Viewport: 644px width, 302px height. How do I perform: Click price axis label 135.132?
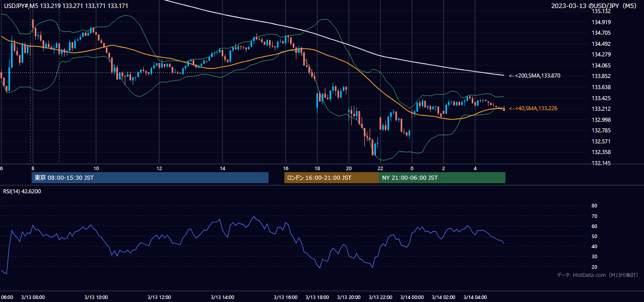(601, 11)
